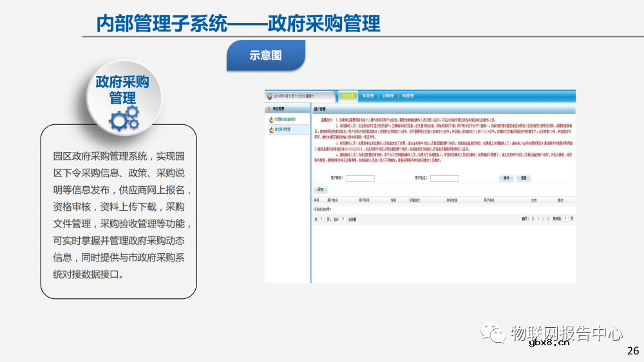This screenshot has width=644, height=362.
Task: Click the 添加 add button
Action: pyautogui.click(x=320, y=189)
